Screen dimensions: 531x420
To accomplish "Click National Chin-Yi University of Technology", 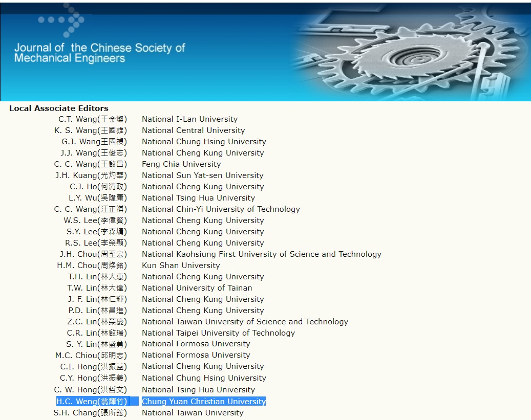I will click(x=221, y=209).
